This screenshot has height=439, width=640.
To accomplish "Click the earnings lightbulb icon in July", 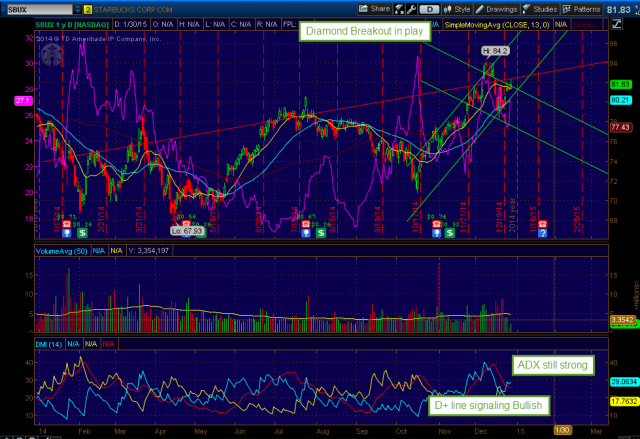I will point(306,233).
